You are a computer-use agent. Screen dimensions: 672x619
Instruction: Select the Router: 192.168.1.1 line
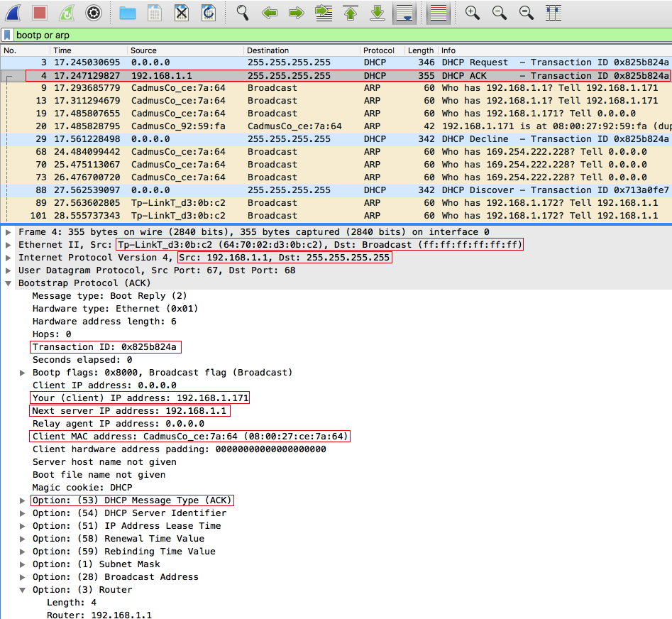(x=99, y=615)
